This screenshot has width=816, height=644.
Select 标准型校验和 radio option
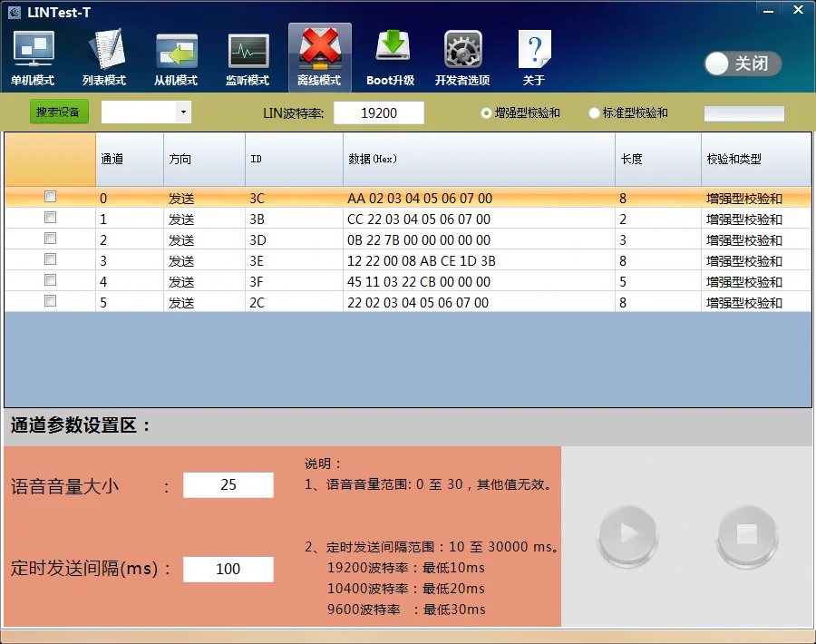click(x=628, y=113)
